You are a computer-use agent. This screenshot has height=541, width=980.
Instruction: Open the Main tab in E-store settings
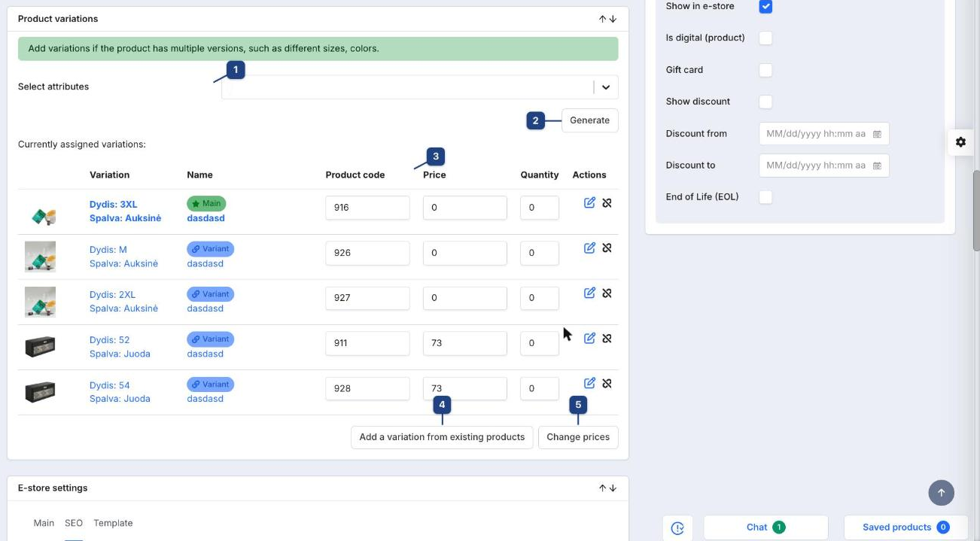tap(44, 523)
